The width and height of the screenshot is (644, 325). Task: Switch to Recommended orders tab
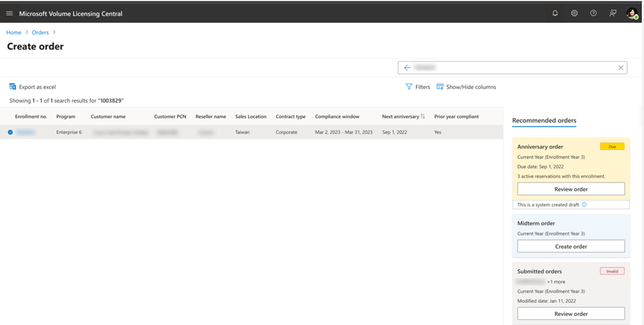point(544,120)
